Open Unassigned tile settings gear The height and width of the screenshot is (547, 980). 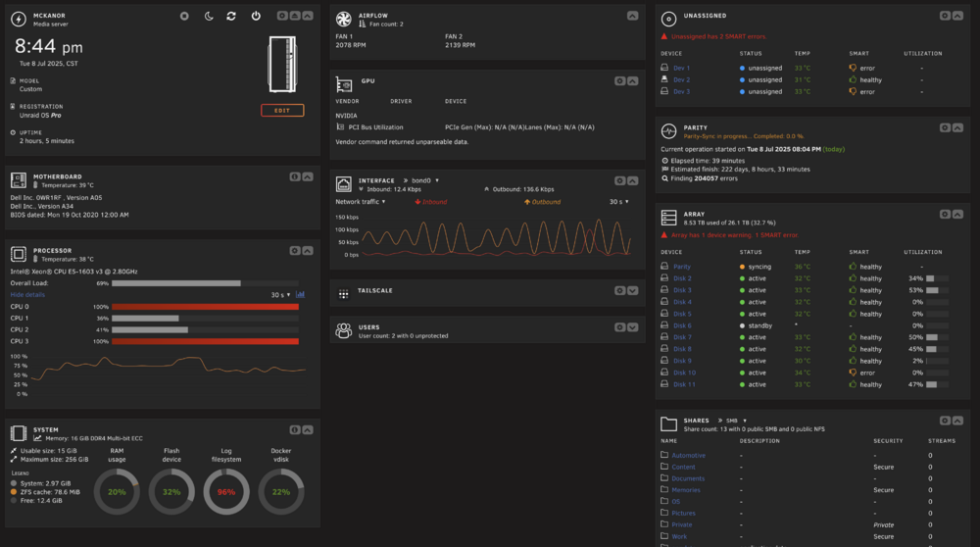[945, 16]
